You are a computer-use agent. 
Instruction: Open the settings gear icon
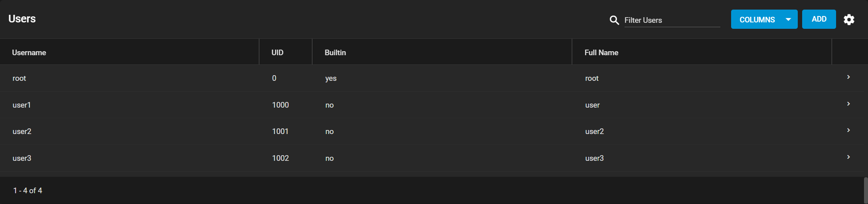pyautogui.click(x=849, y=20)
